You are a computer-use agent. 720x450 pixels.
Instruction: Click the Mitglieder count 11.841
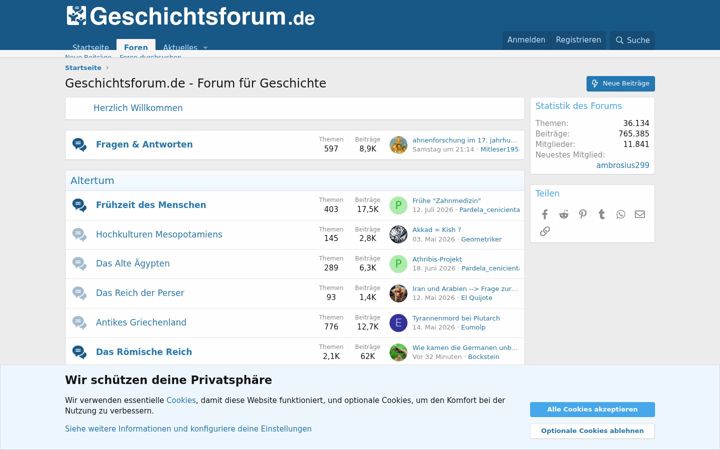636,144
